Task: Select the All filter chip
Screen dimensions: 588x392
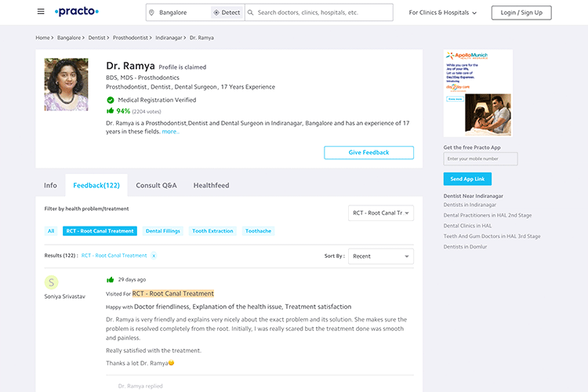Action: (x=51, y=231)
